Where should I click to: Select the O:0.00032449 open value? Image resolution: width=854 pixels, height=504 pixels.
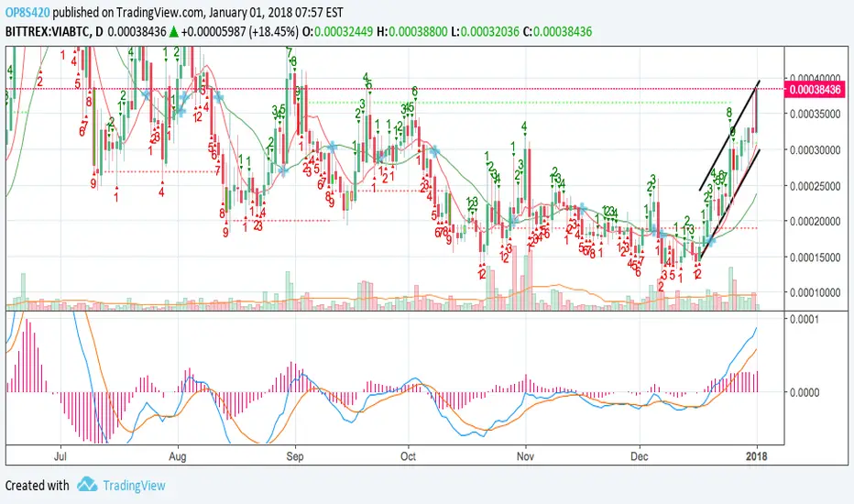(338, 31)
